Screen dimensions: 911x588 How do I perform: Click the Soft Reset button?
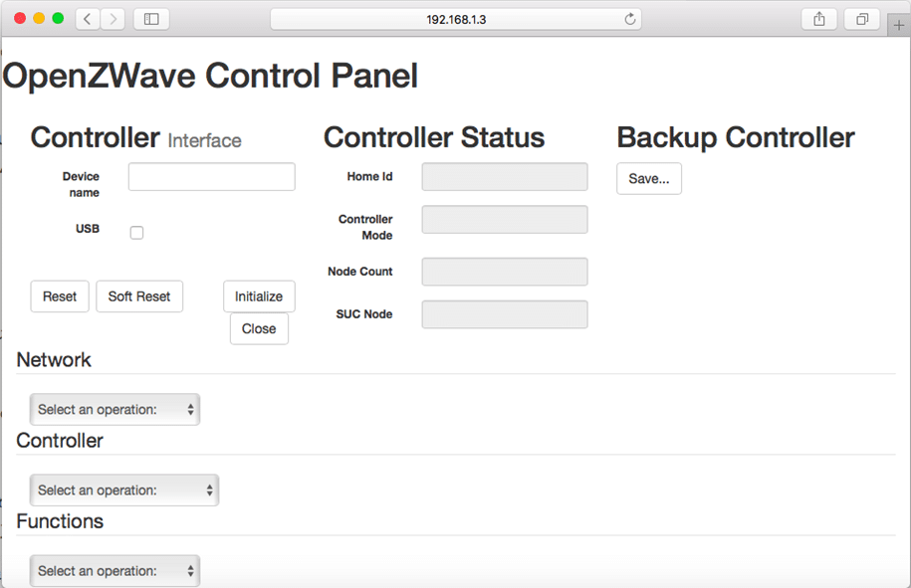coord(139,296)
